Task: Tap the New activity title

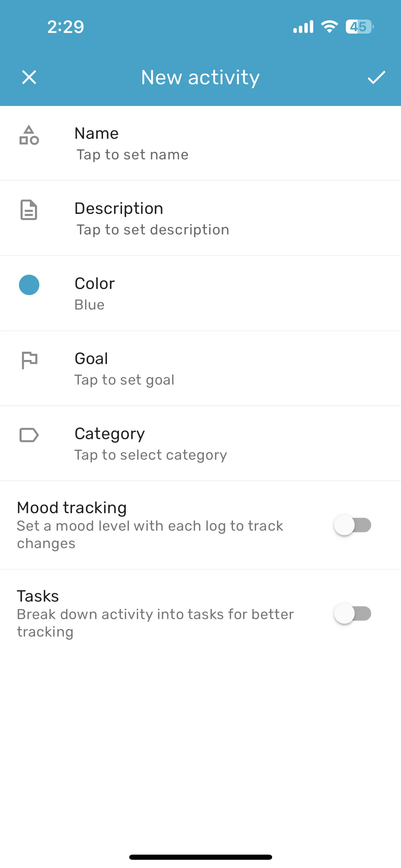Action: (200, 77)
